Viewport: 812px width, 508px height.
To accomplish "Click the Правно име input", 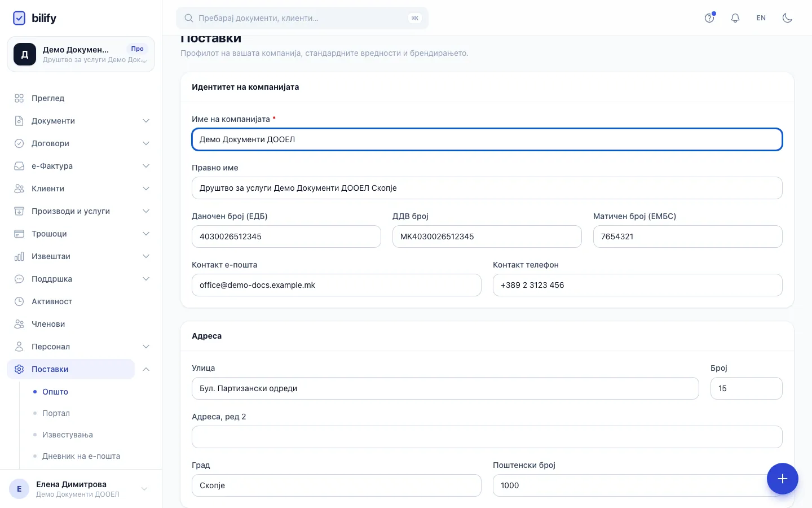I will pyautogui.click(x=487, y=188).
